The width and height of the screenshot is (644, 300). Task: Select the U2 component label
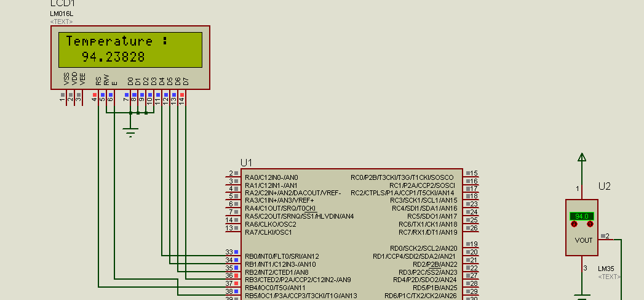[604, 187]
